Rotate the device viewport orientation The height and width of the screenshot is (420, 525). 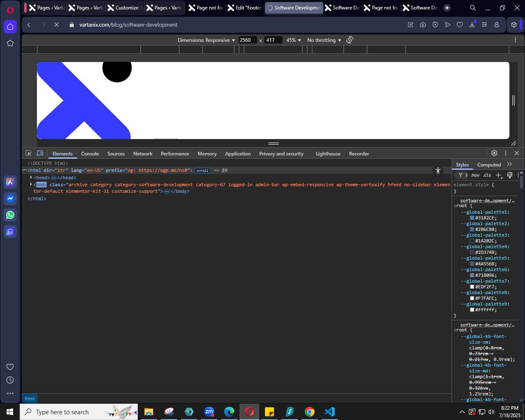pos(350,40)
